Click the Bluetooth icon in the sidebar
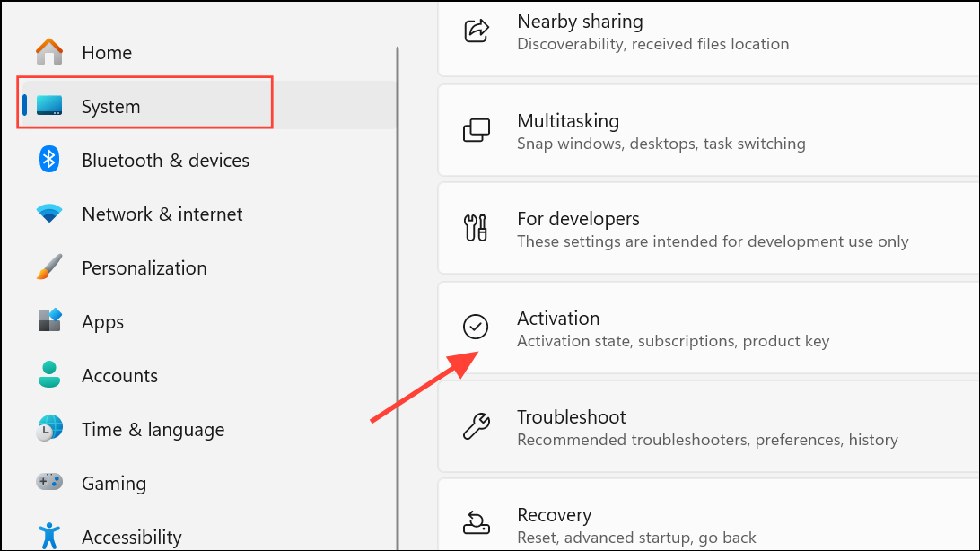 (x=48, y=160)
